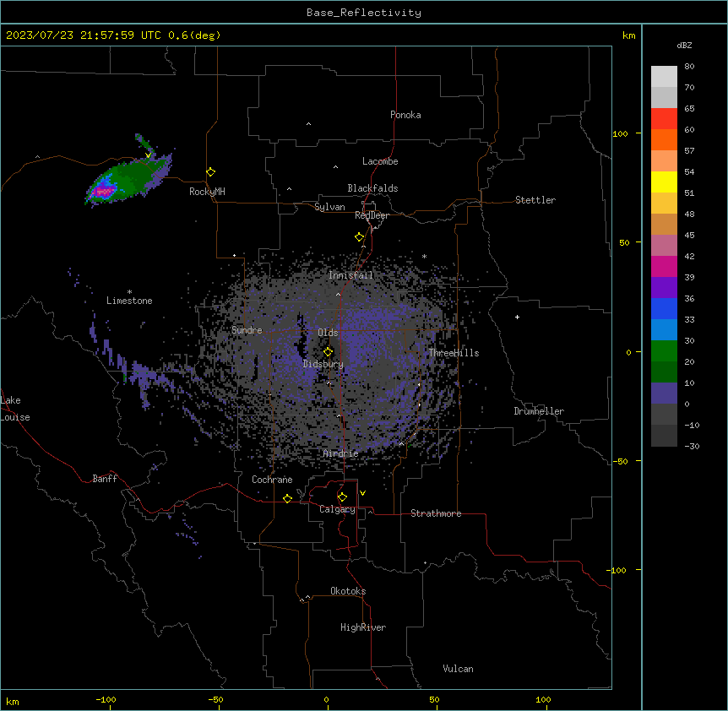Click the legend value 45
The height and width of the screenshot is (711, 728).
pyautogui.click(x=689, y=236)
